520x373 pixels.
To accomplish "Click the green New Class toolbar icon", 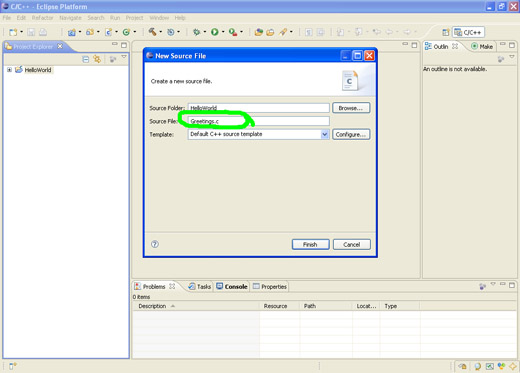I will pyautogui.click(x=126, y=32).
